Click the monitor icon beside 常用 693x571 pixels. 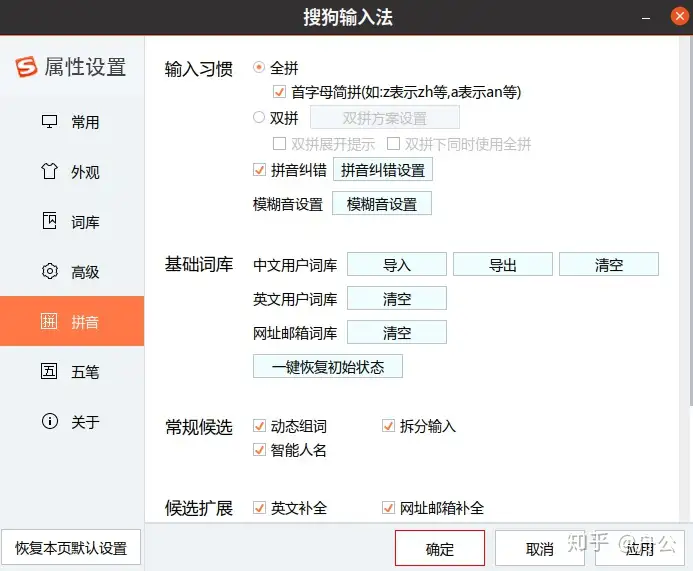coord(50,122)
